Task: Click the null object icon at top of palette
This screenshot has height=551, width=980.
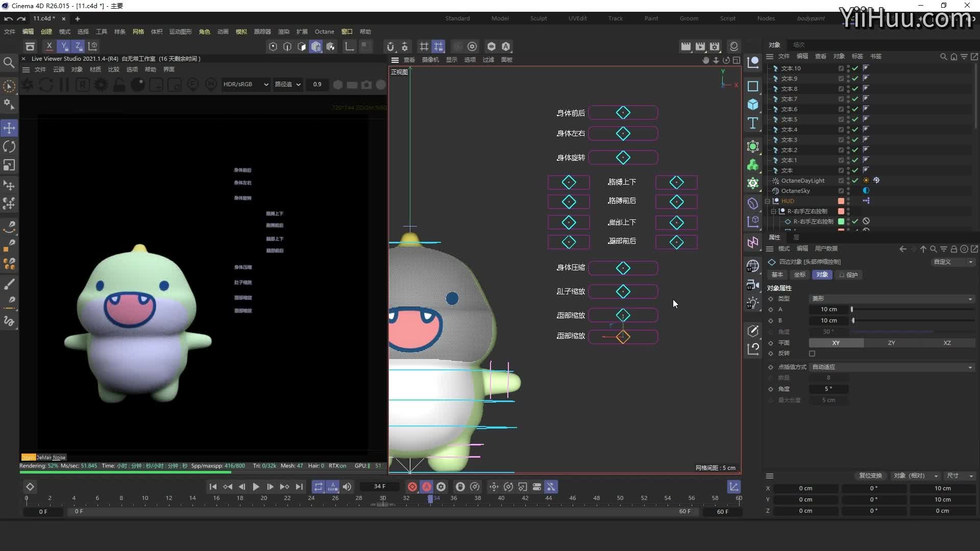Action: click(753, 63)
